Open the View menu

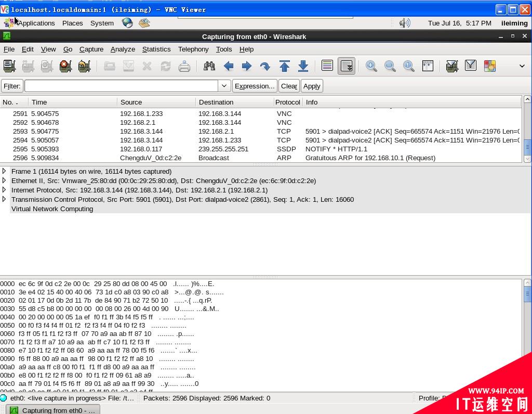tap(48, 49)
